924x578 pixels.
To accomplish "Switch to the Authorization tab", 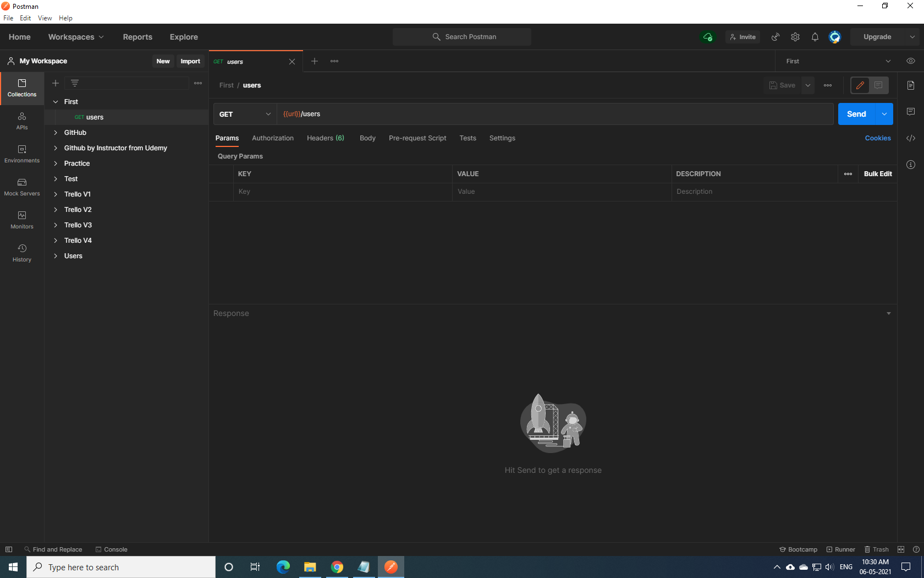I will [273, 138].
